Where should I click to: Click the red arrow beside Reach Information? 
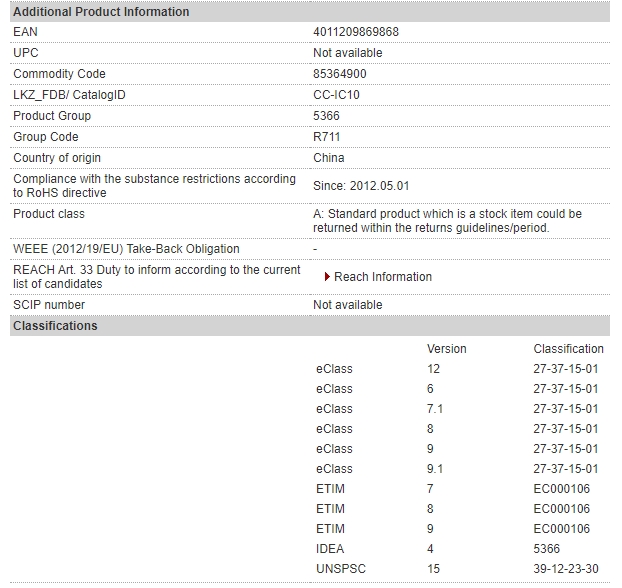tap(327, 277)
